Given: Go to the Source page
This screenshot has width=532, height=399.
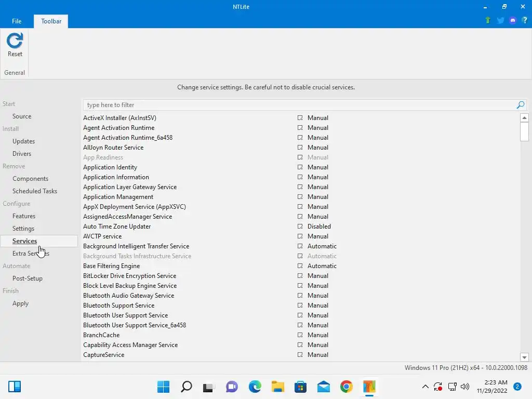Looking at the screenshot, I should [x=22, y=116].
